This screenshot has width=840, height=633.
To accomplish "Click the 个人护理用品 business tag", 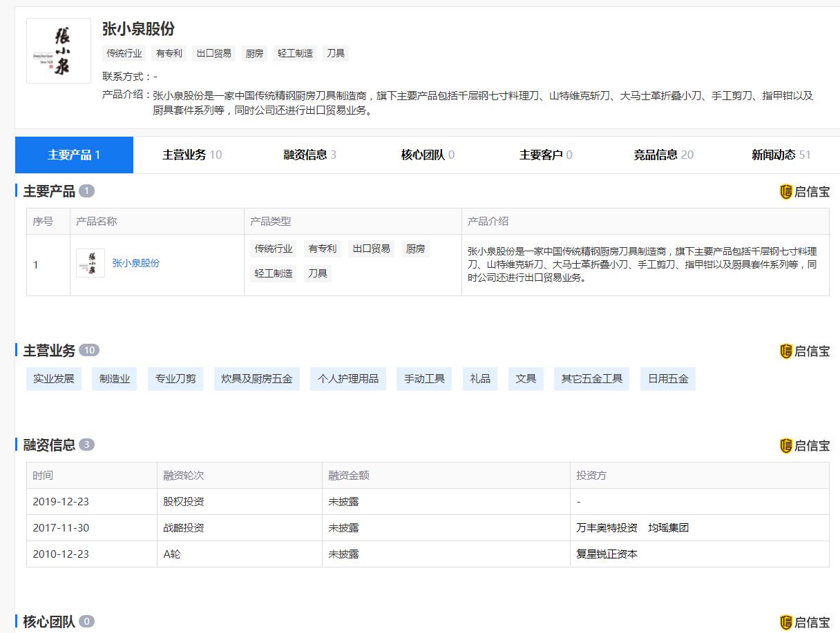I will [348, 379].
